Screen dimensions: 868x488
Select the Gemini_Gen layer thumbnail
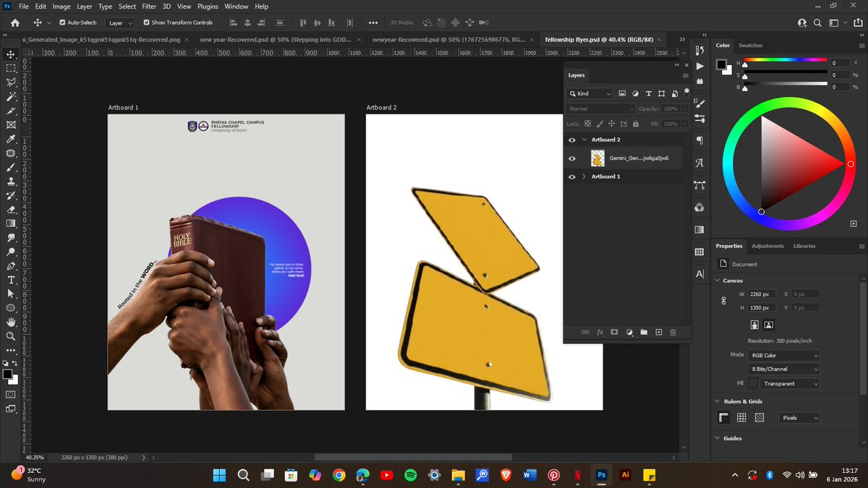(x=598, y=158)
